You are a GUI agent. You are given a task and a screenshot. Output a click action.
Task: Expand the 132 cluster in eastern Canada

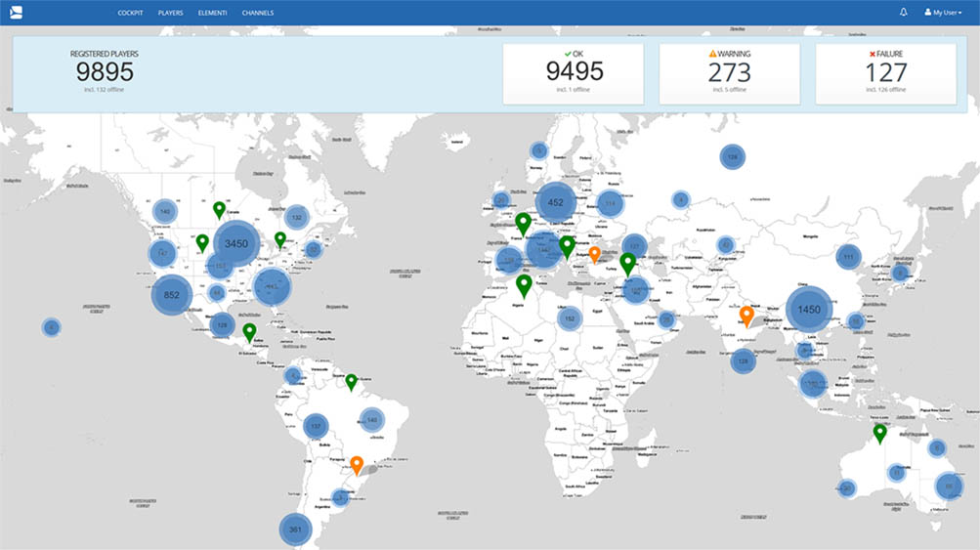(x=297, y=218)
